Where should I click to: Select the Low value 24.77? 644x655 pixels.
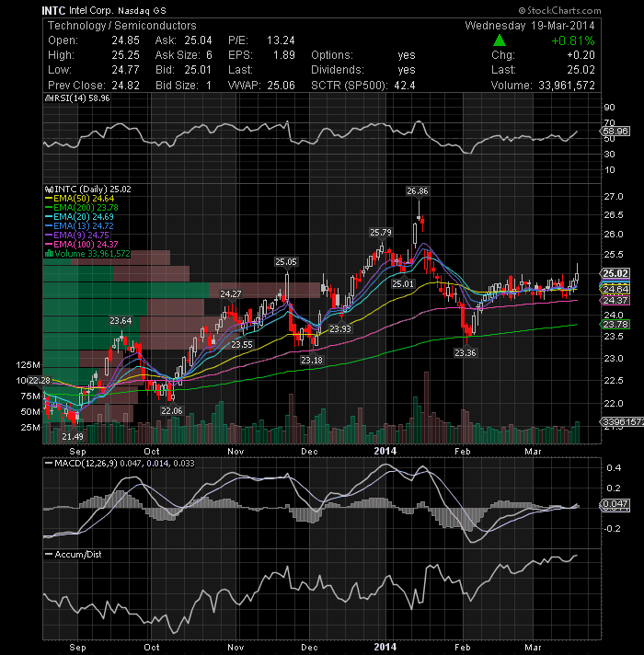(125, 70)
